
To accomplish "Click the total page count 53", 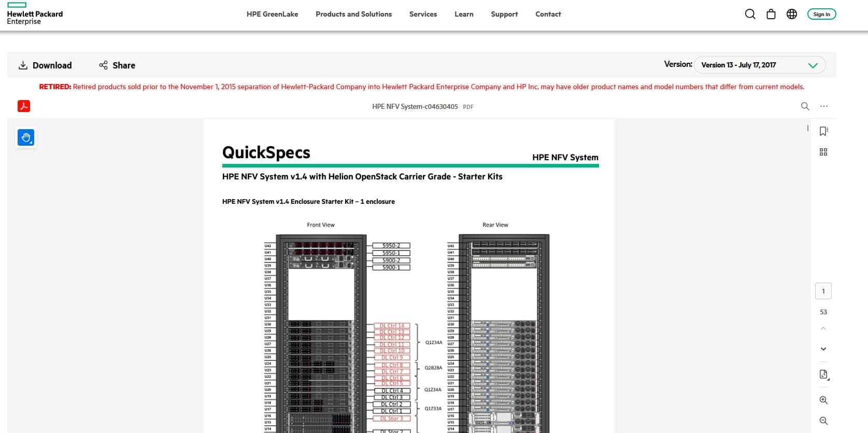I will coord(823,312).
